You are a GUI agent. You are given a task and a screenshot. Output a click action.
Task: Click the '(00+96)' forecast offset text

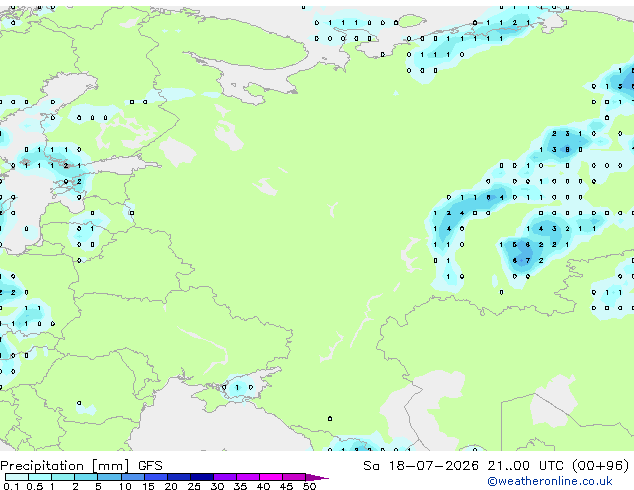point(601,466)
